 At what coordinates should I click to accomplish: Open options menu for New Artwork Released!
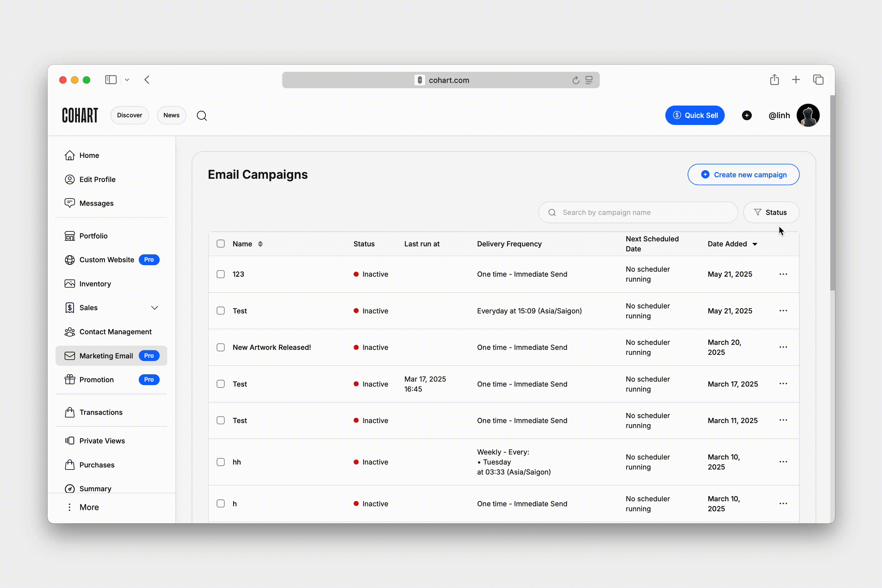click(x=784, y=347)
